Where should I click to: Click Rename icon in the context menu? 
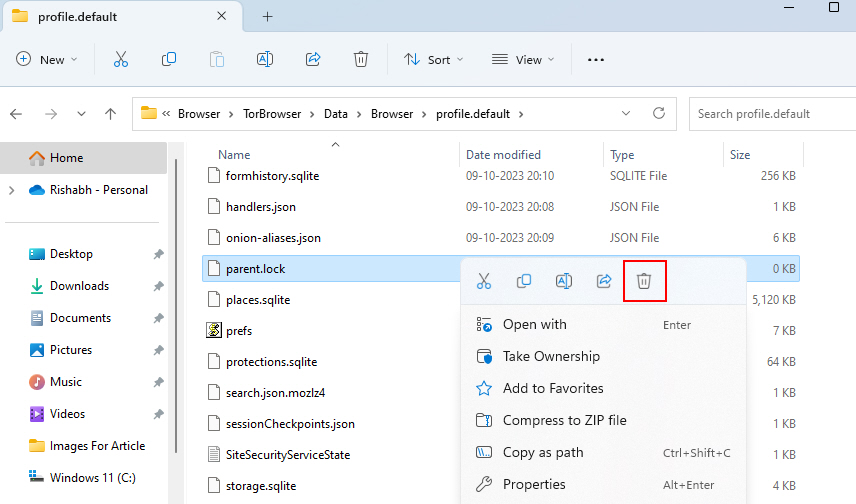(x=564, y=281)
